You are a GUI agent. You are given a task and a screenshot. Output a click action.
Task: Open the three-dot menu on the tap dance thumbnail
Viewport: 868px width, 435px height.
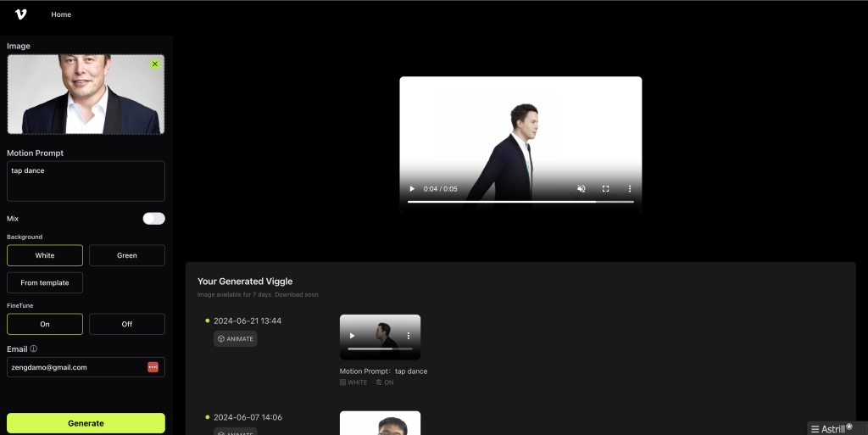(x=408, y=336)
